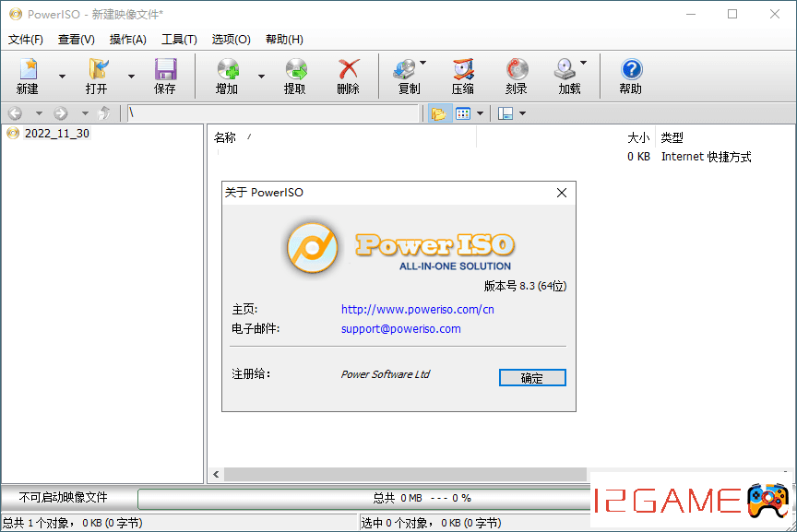797x532 pixels.
Task: Click the 复制 (Copy) disc icon
Action: tap(405, 69)
